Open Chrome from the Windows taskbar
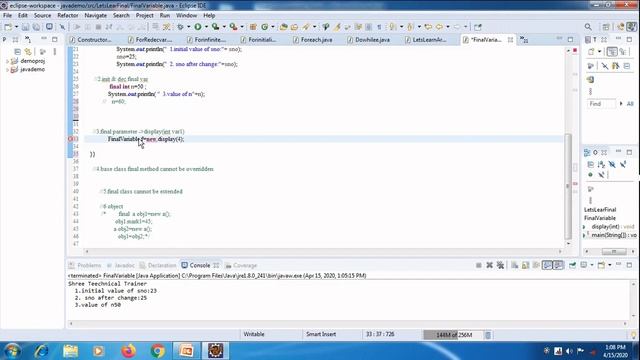640x360 pixels. (157, 351)
